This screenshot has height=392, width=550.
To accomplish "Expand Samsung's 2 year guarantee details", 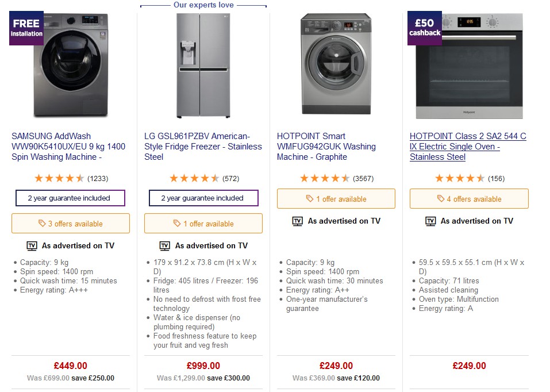I will [x=70, y=198].
